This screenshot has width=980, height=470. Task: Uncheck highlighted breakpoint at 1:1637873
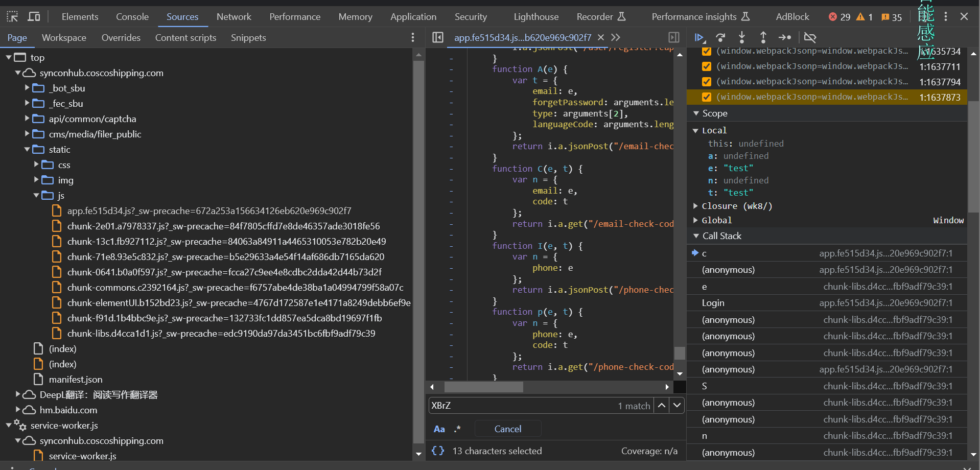[707, 97]
